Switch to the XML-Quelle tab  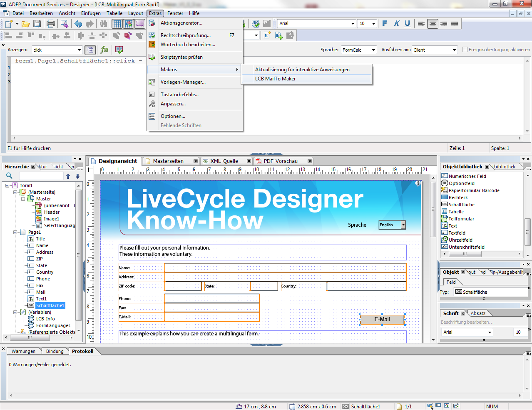coord(224,161)
